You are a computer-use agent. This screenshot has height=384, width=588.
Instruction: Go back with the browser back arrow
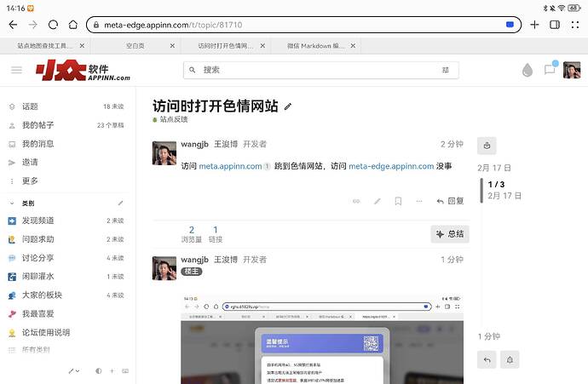coord(13,25)
